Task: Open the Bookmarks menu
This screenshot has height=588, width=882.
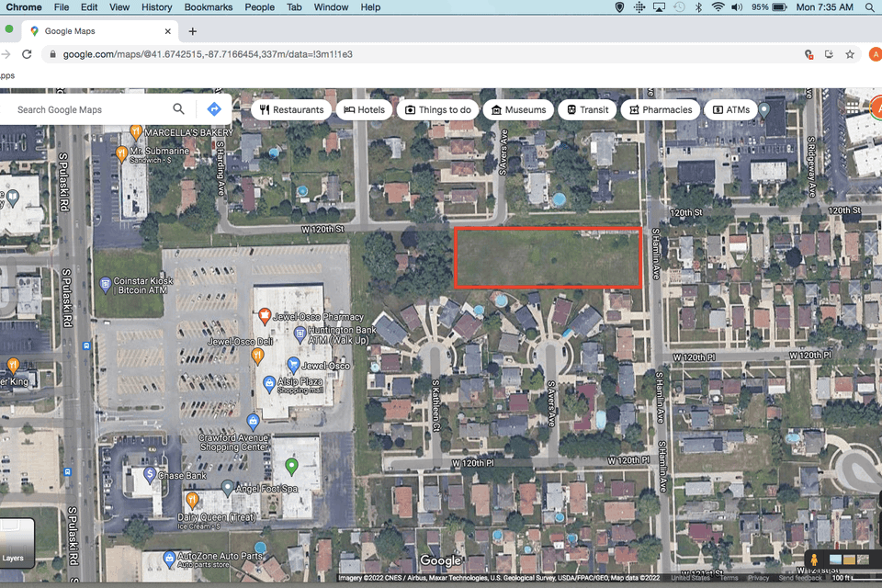Action: [209, 7]
